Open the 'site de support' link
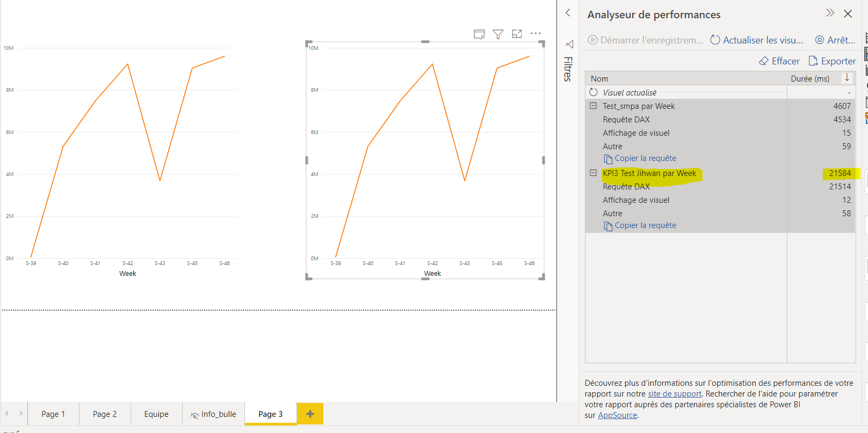 pyautogui.click(x=675, y=394)
